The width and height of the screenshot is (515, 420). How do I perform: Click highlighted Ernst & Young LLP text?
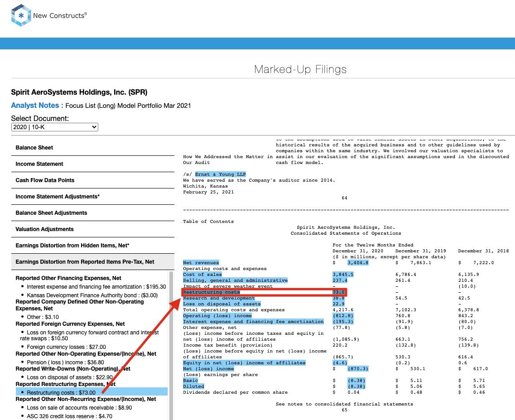(221, 174)
